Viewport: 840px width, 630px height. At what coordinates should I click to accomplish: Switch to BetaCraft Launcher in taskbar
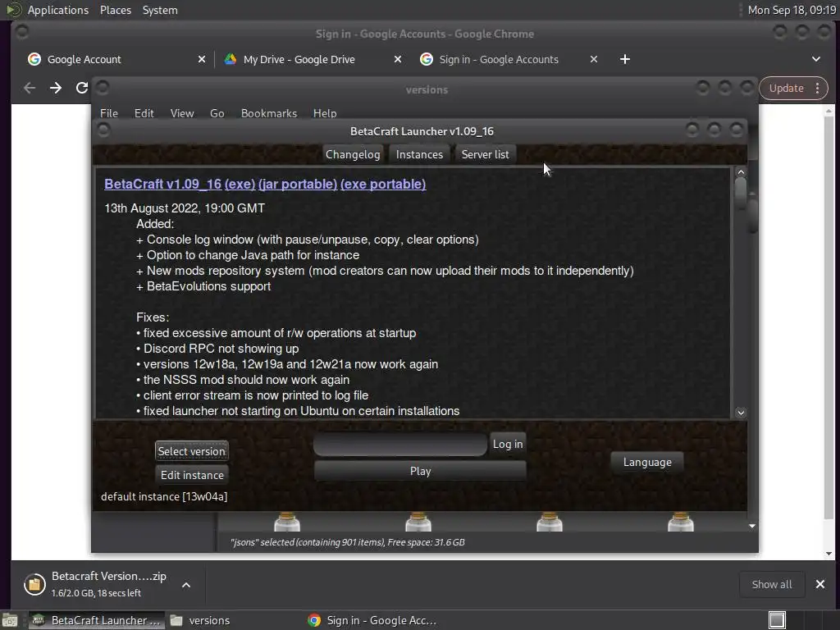(x=97, y=620)
